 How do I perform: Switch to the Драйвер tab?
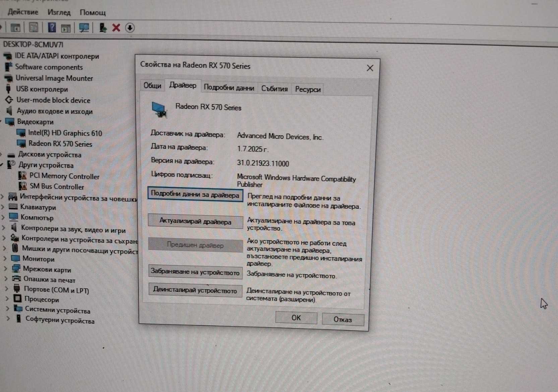click(183, 85)
